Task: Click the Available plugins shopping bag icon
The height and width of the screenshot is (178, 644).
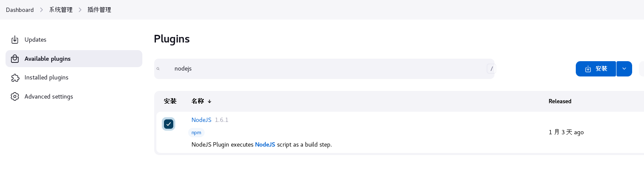Action: coord(15,59)
